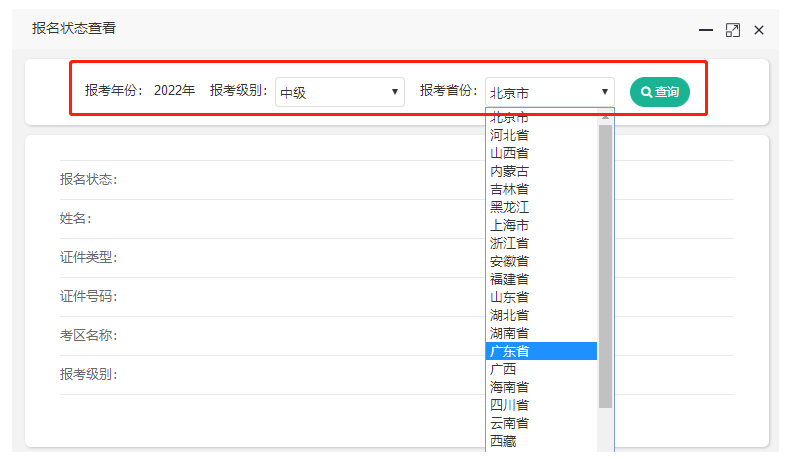Choose 上海市 from the province options
The width and height of the screenshot is (788, 459).
pyautogui.click(x=509, y=225)
